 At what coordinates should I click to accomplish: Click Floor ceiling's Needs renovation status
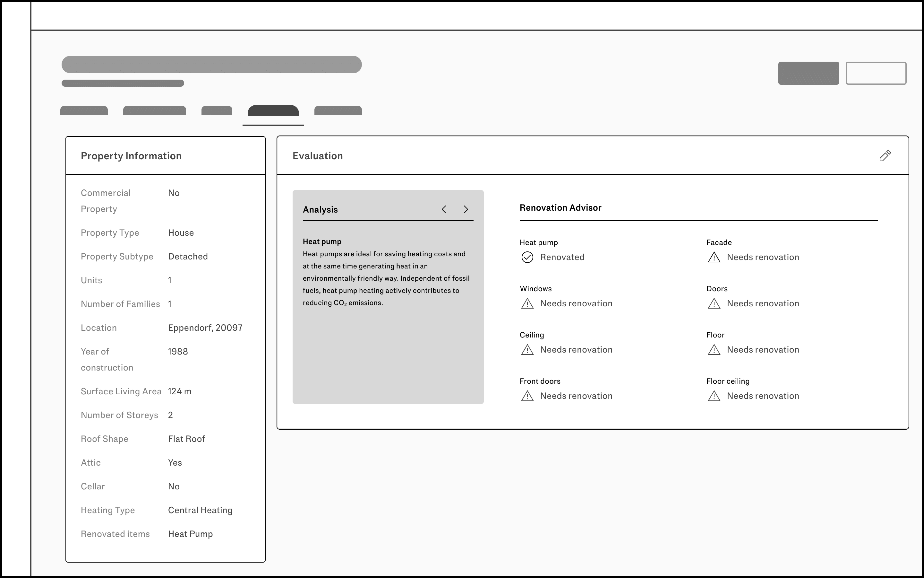pos(763,396)
